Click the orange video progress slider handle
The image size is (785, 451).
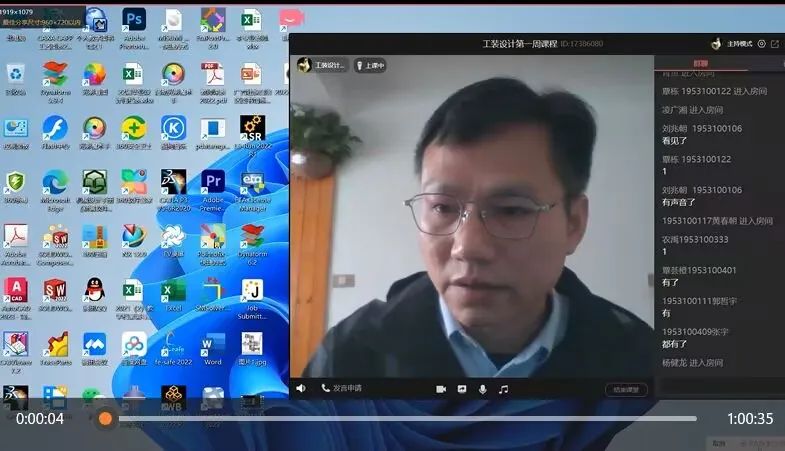[x=105, y=419]
